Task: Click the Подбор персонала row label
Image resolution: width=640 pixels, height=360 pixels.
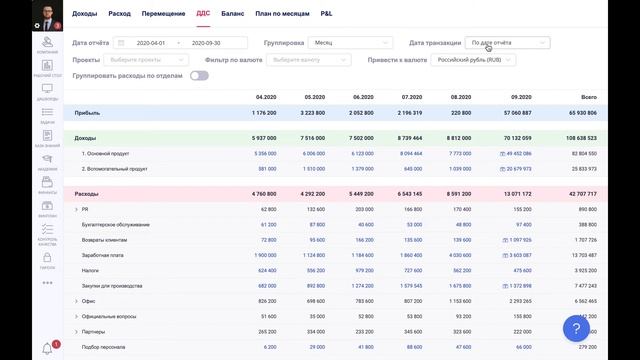Action: point(103,347)
